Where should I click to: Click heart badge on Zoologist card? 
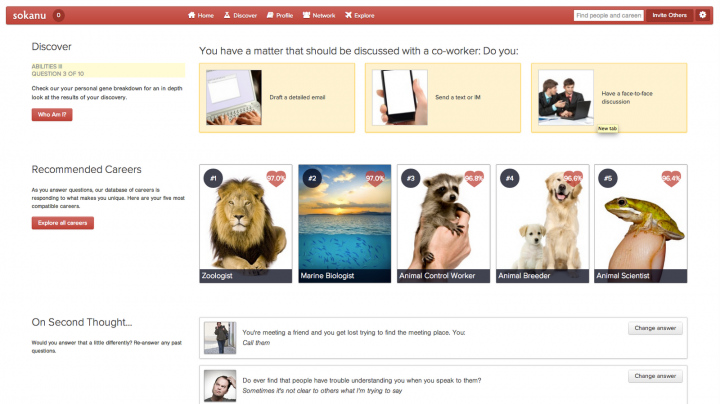click(276, 178)
